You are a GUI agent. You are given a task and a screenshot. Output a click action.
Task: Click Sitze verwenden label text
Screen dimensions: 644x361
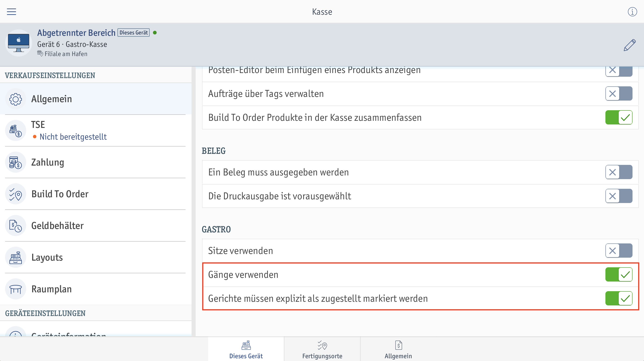point(240,251)
